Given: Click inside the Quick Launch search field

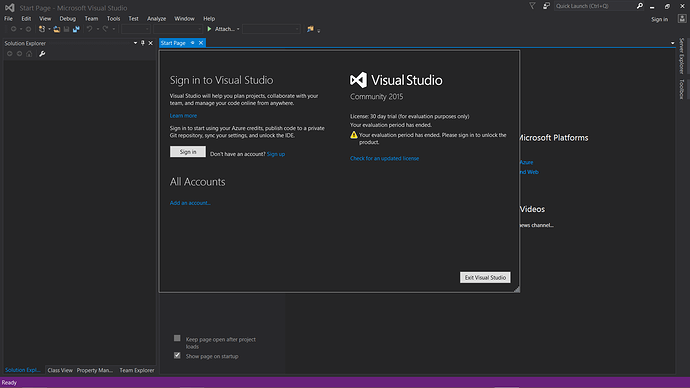Looking at the screenshot, I should pos(594,6).
